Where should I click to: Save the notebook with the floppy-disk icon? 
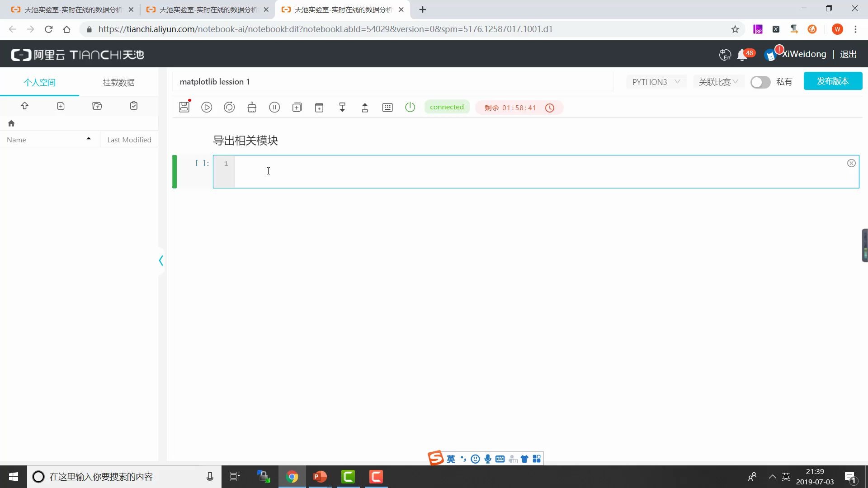coord(184,107)
